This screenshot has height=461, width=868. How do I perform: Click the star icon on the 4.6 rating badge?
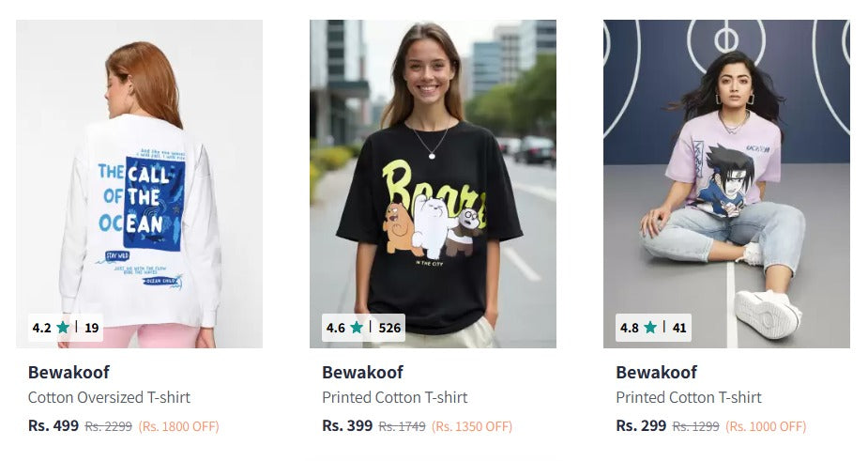tap(358, 328)
